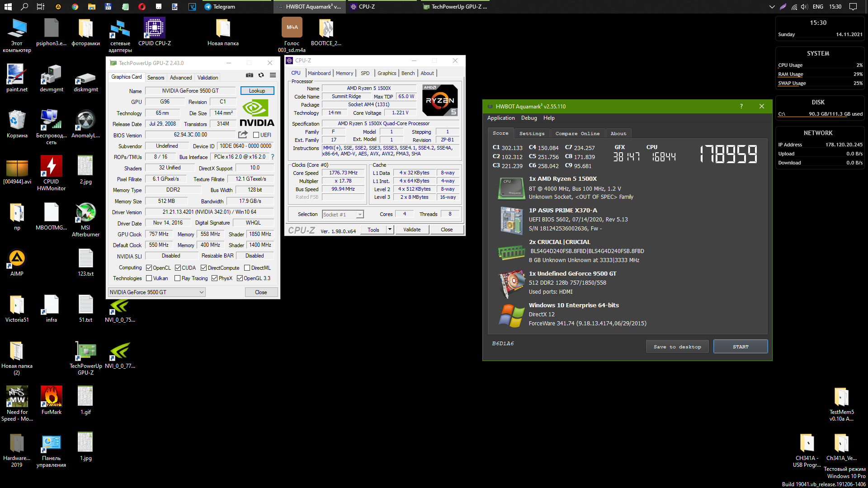This screenshot has height=488, width=868.
Task: Open CPU-Z Socket #1 selection dropdown
Action: [343, 214]
